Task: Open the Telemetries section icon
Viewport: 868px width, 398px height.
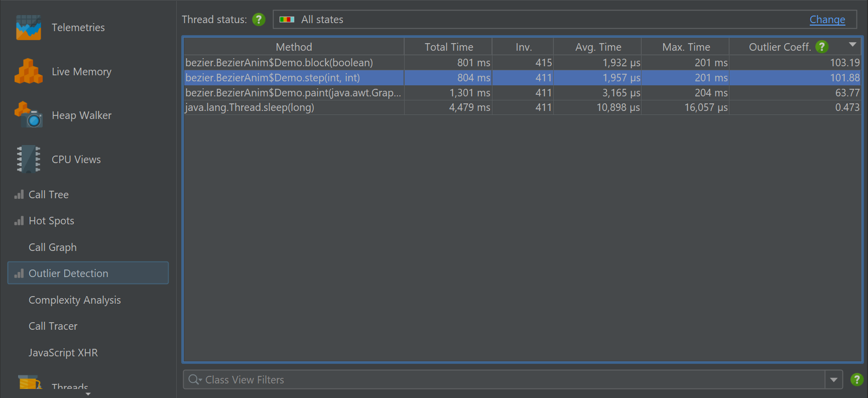Action: tap(28, 28)
